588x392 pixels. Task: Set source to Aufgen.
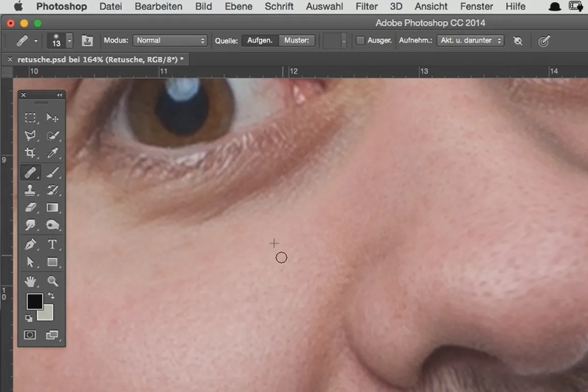click(x=260, y=41)
